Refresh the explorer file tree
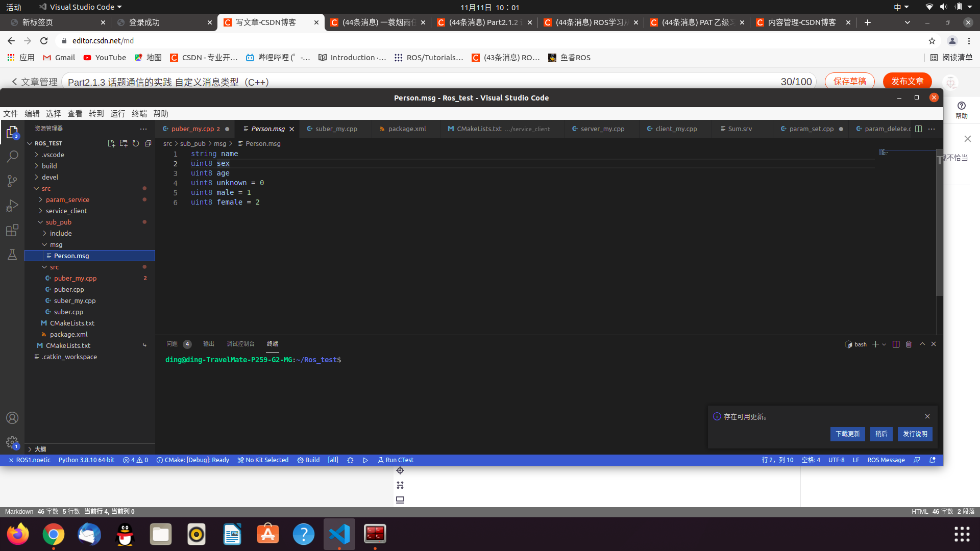980x551 pixels. (x=136, y=143)
